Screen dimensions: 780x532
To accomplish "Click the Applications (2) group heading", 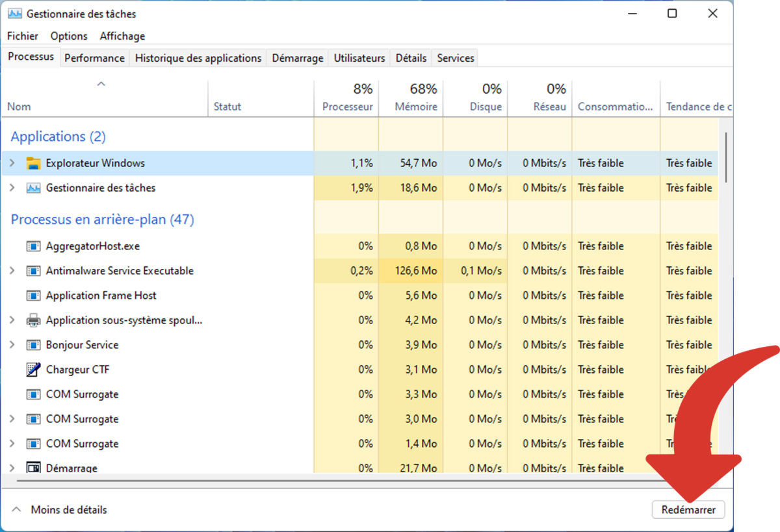I will pyautogui.click(x=58, y=136).
